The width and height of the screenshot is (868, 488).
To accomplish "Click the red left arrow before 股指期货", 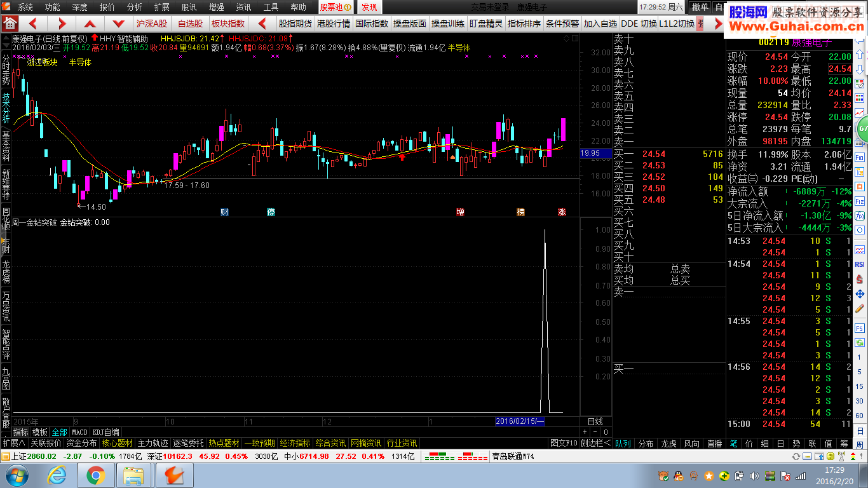I will click(261, 24).
